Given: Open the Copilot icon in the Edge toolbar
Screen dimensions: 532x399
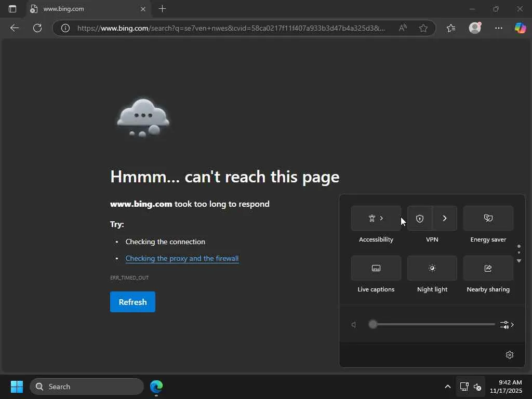Looking at the screenshot, I should pyautogui.click(x=520, y=28).
